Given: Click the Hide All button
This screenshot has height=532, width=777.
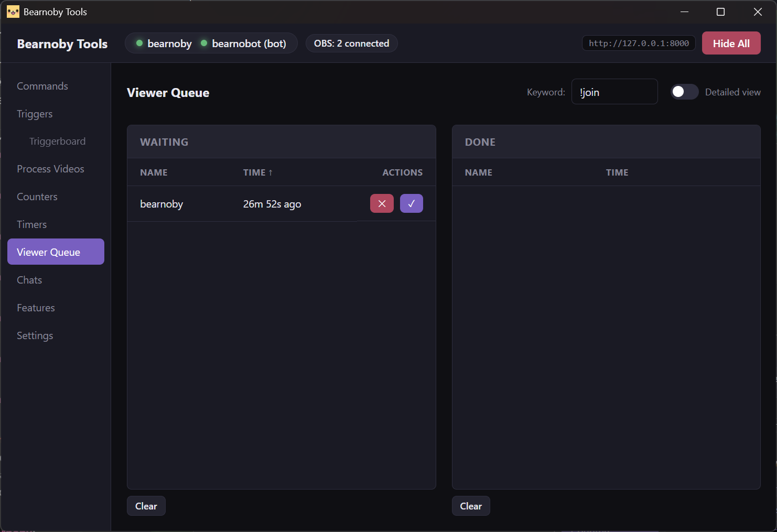Looking at the screenshot, I should [x=731, y=43].
